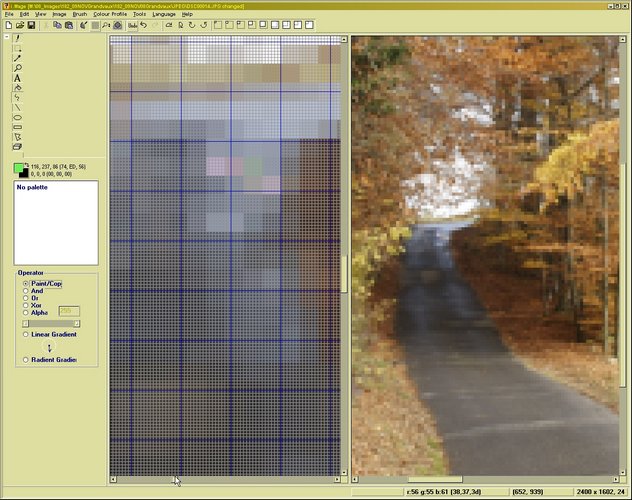
Task: Select the straight line tool
Action: (x=18, y=107)
